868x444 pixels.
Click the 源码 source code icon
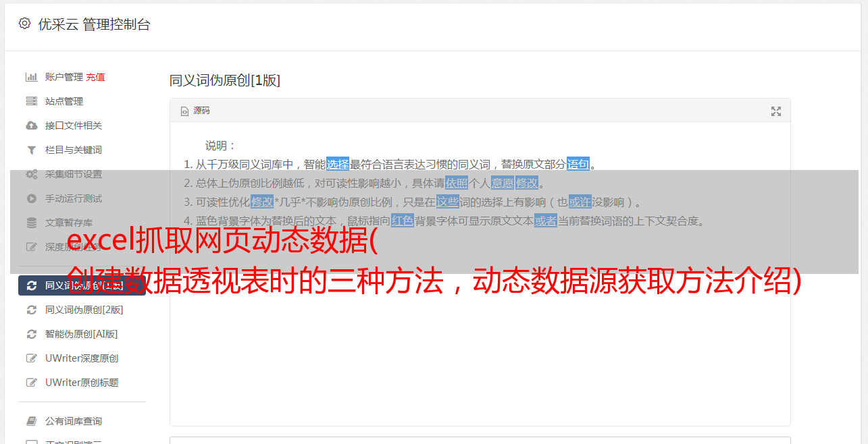[x=184, y=111]
